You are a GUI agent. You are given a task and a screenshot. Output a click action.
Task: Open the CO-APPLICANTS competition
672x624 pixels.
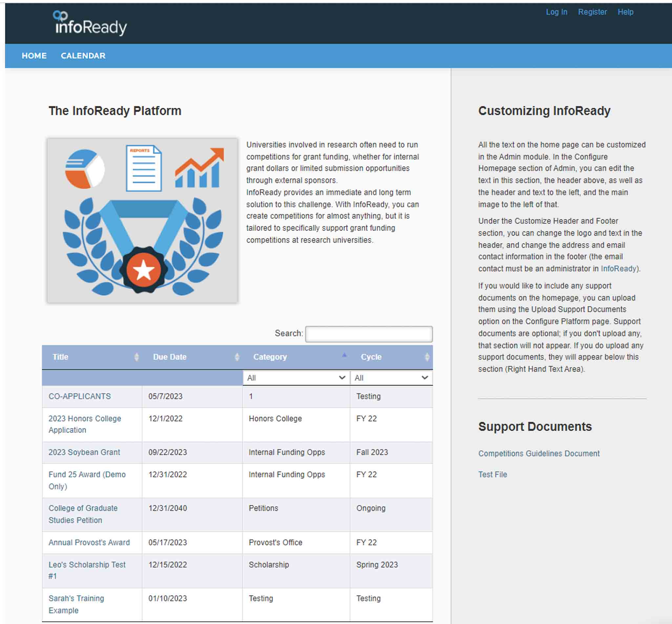pos(80,396)
